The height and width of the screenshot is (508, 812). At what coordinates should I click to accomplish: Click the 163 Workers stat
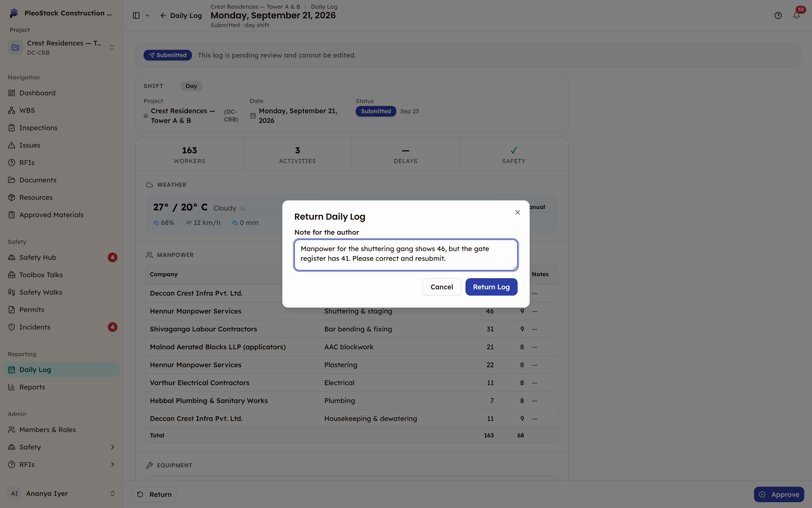pos(189,155)
